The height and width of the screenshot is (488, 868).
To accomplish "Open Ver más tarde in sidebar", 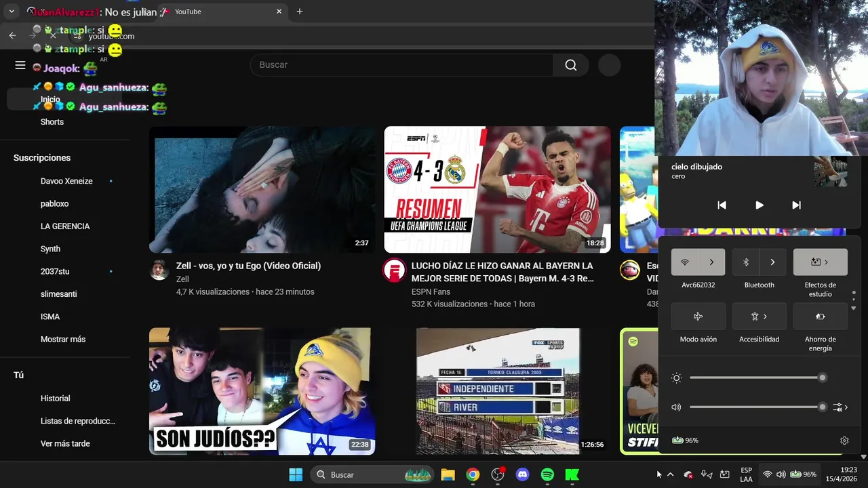I will pyautogui.click(x=65, y=443).
